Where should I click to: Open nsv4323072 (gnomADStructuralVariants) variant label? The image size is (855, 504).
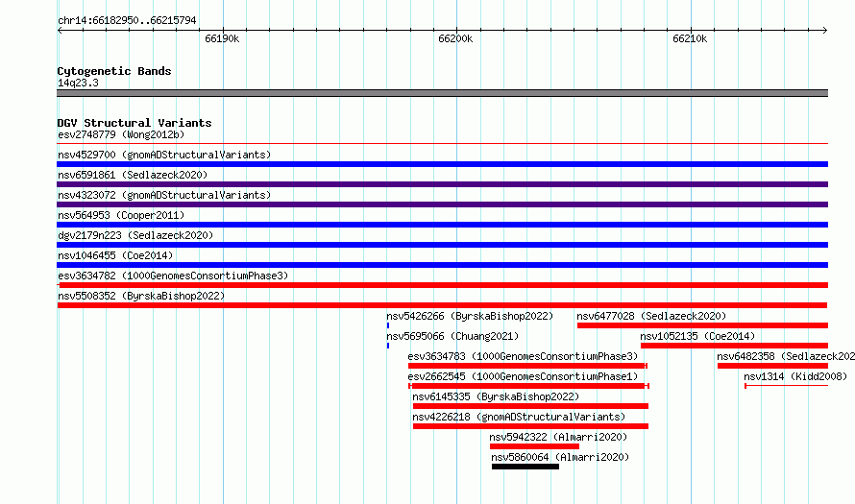pos(164,195)
